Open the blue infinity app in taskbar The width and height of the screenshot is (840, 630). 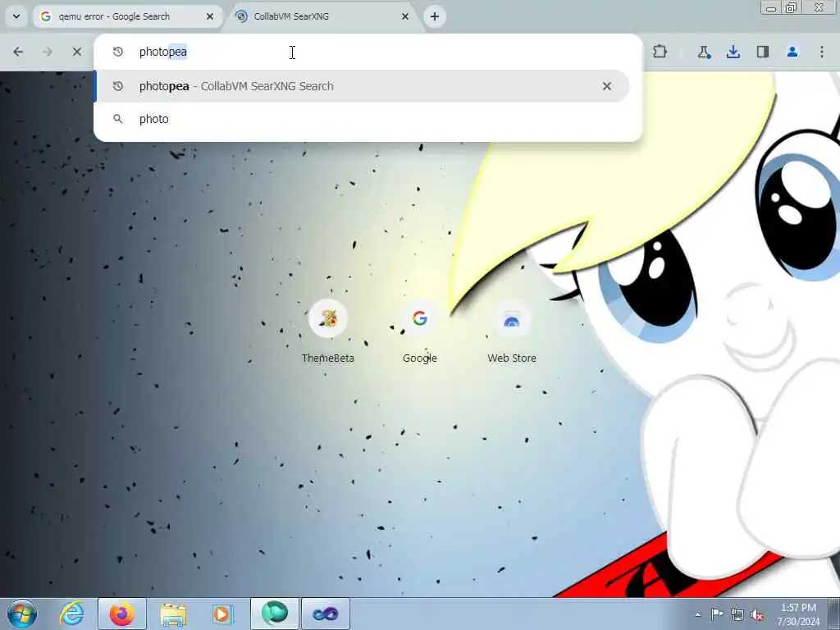click(325, 614)
